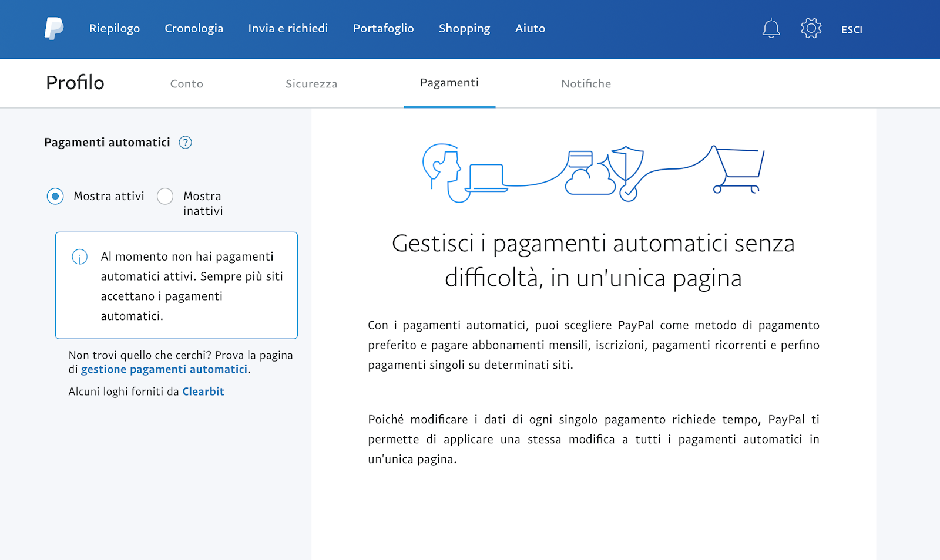Open Shopping in the top navigation
940x560 pixels.
coord(464,28)
